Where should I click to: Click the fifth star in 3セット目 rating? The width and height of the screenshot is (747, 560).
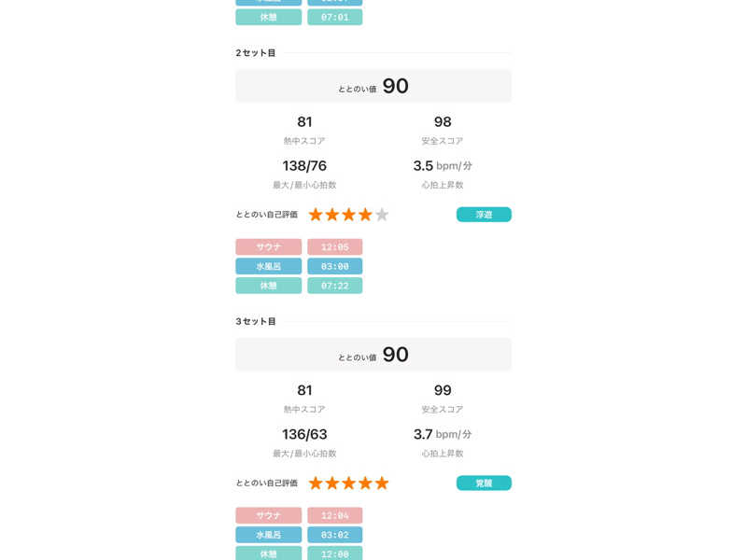pos(382,483)
